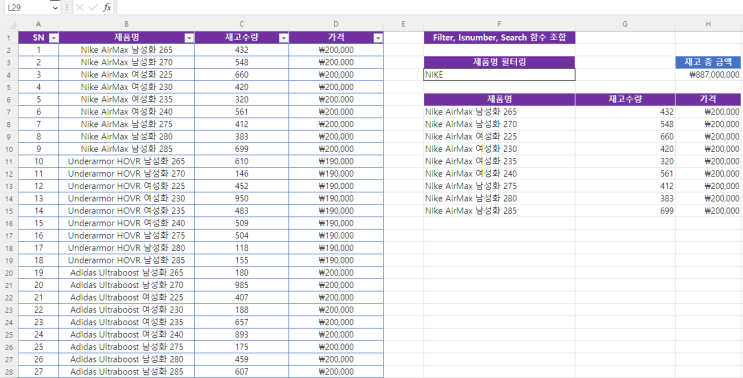Open the 가격 column filter dropdown
Viewport: 743px width, 378px height.
(378, 38)
